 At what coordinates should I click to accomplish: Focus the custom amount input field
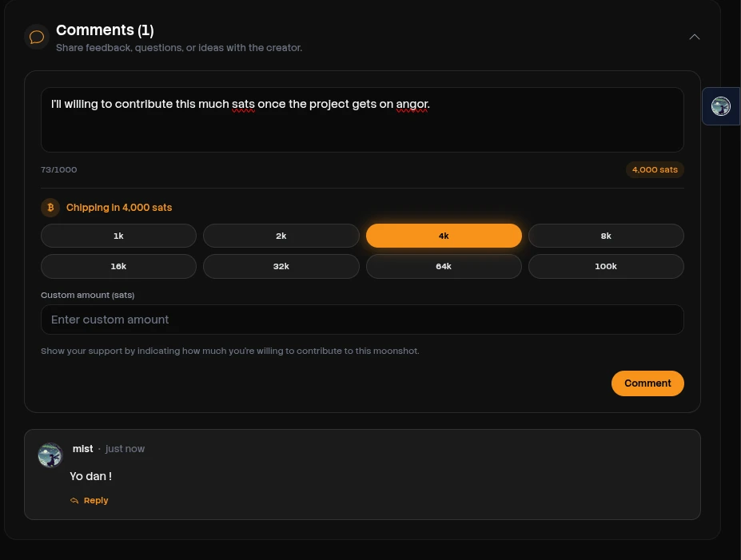point(362,320)
